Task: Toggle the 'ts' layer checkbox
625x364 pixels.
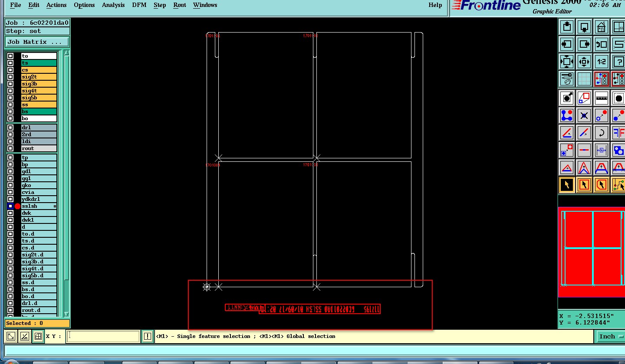Action: pyautogui.click(x=10, y=63)
